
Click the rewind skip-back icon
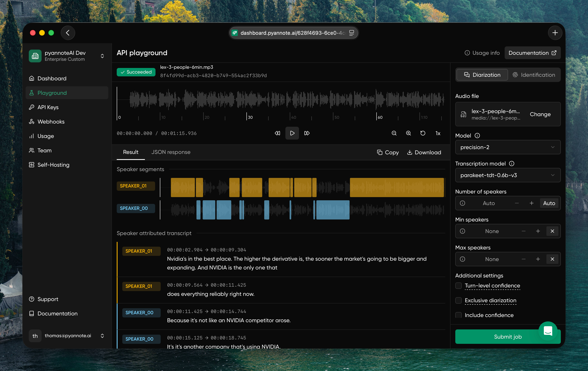click(x=277, y=133)
